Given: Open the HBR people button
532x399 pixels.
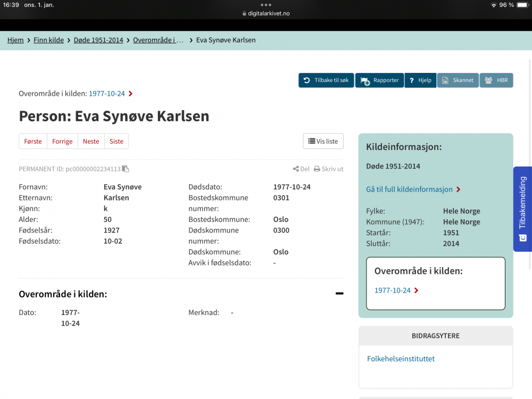Looking at the screenshot, I should coord(496,80).
